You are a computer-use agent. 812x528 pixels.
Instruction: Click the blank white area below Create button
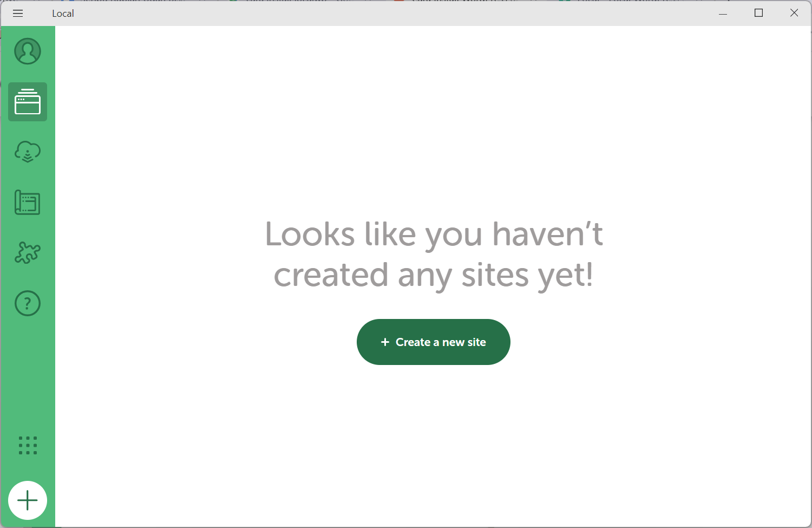point(433,444)
